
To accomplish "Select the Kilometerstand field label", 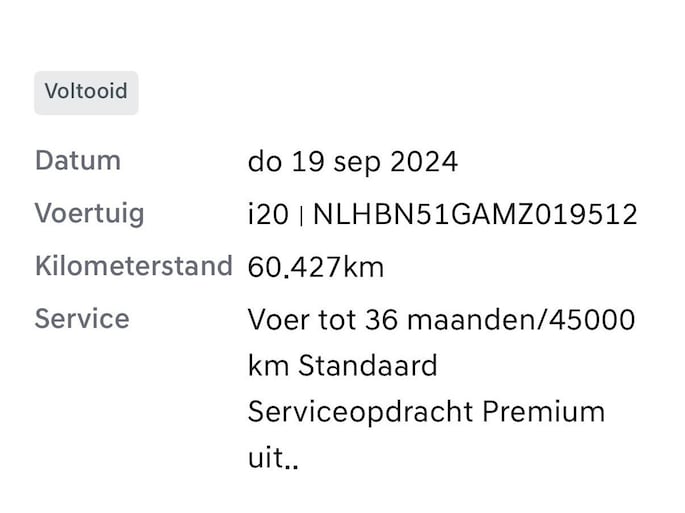I will pos(133,267).
